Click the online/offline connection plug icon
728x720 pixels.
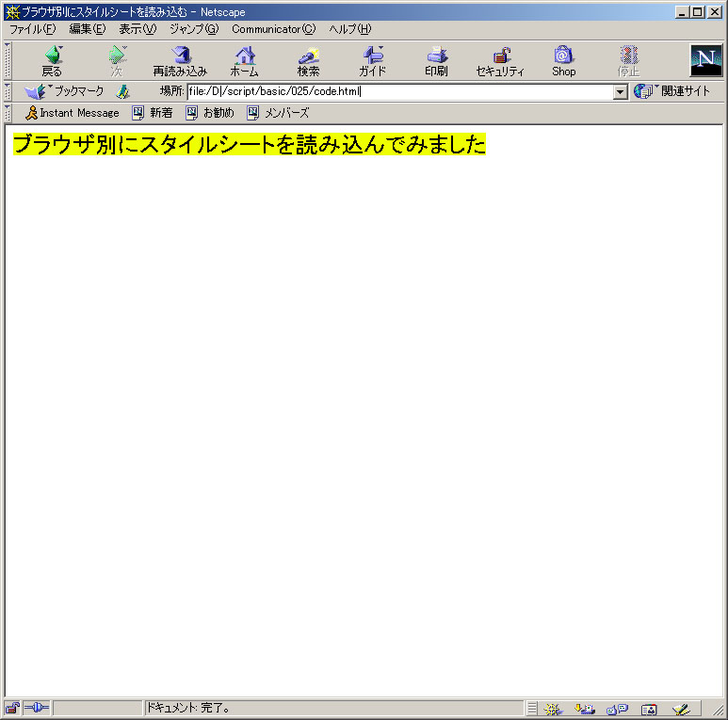(36, 708)
